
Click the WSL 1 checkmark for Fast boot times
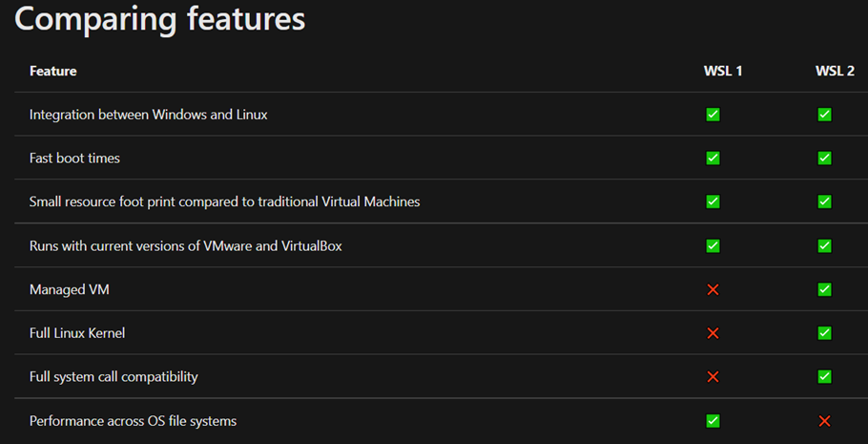click(x=713, y=158)
